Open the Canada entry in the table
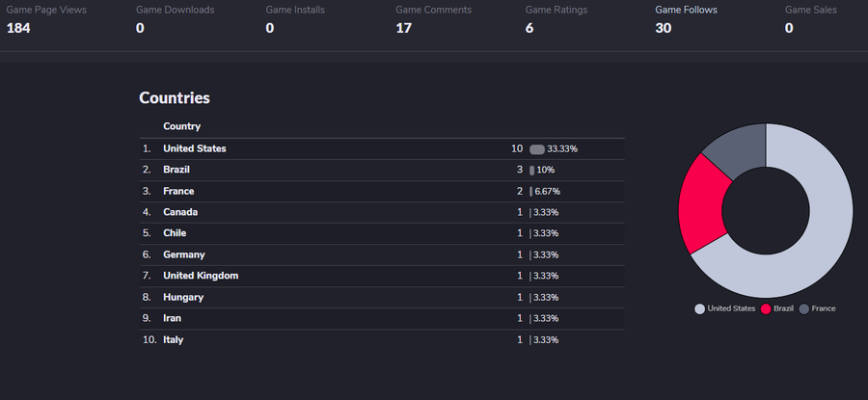Viewport: 868px width, 400px height. (x=180, y=212)
